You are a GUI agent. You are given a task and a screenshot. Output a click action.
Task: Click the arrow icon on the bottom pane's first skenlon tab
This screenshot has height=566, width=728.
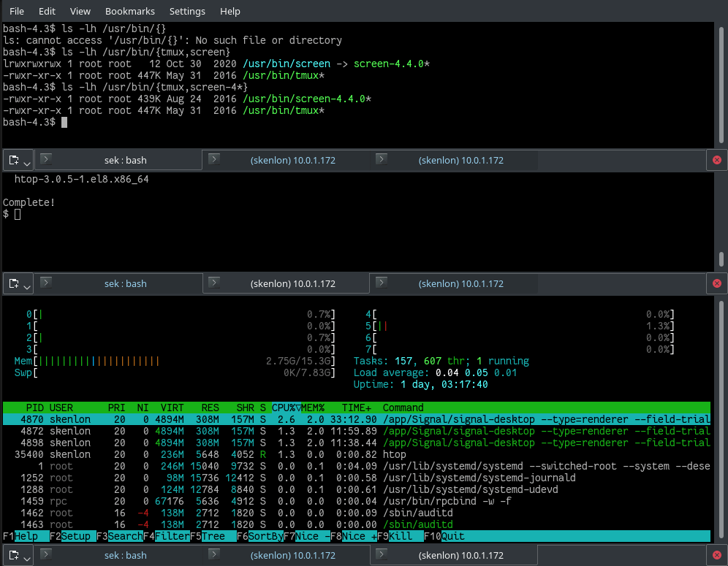214,554
